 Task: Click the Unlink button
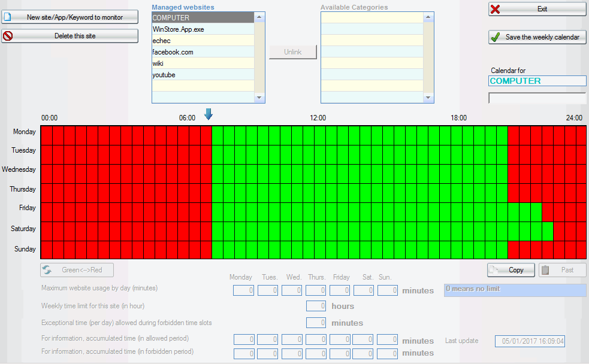(x=292, y=52)
